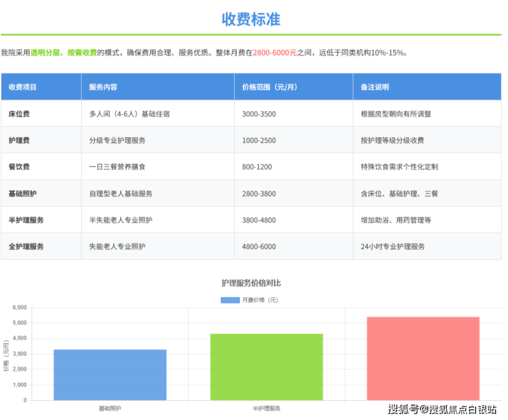
Task: Click the 餐饮费 row label
Action: tap(19, 167)
